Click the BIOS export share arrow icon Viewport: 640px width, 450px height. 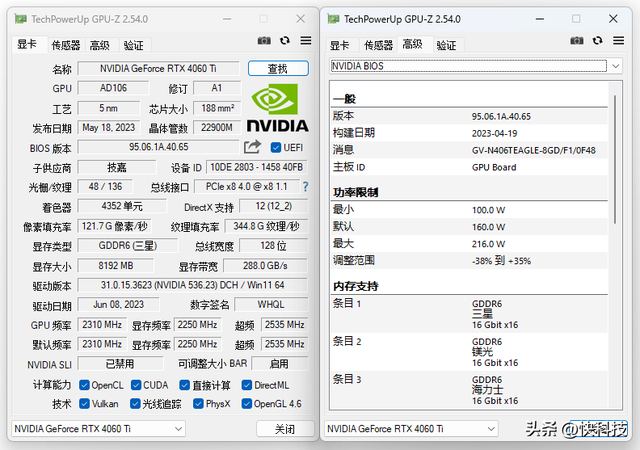[x=252, y=147]
